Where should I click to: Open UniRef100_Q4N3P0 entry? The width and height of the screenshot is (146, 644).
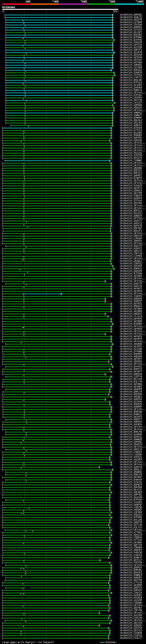pyautogui.click(x=131, y=578)
